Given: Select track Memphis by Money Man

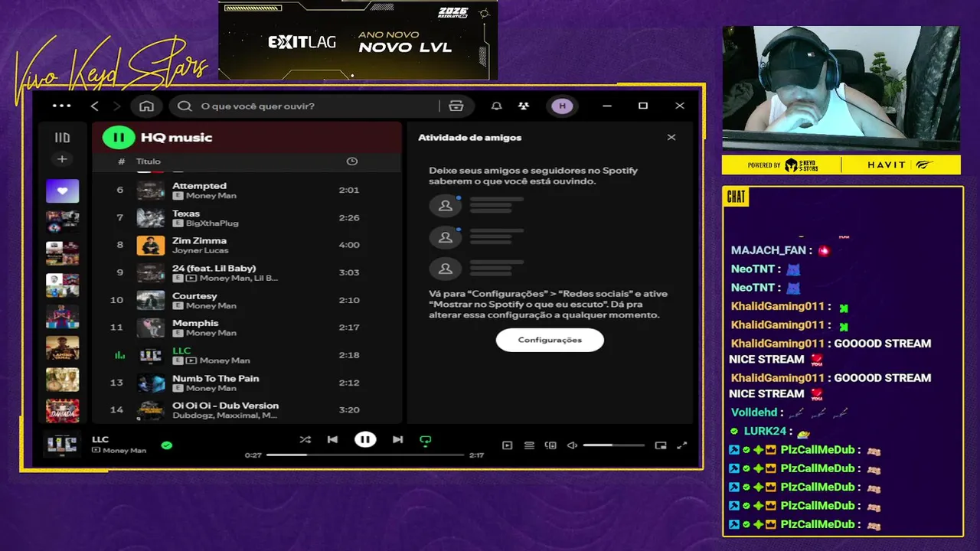Looking at the screenshot, I should tap(247, 328).
